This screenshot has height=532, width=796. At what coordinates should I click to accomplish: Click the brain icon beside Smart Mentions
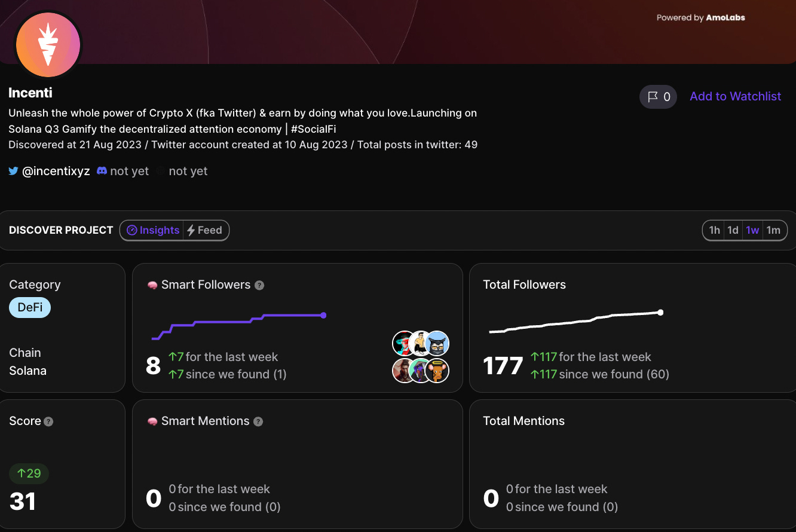152,421
